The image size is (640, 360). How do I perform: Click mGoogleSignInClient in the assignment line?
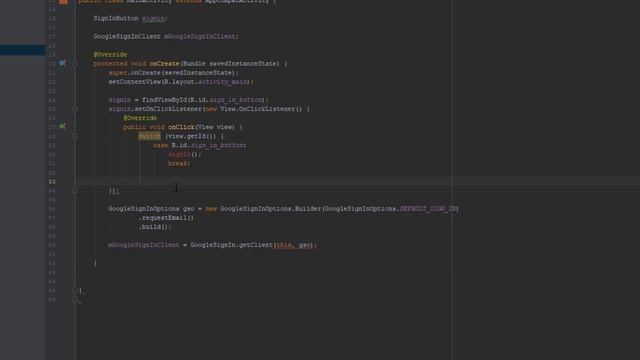pyautogui.click(x=144, y=245)
